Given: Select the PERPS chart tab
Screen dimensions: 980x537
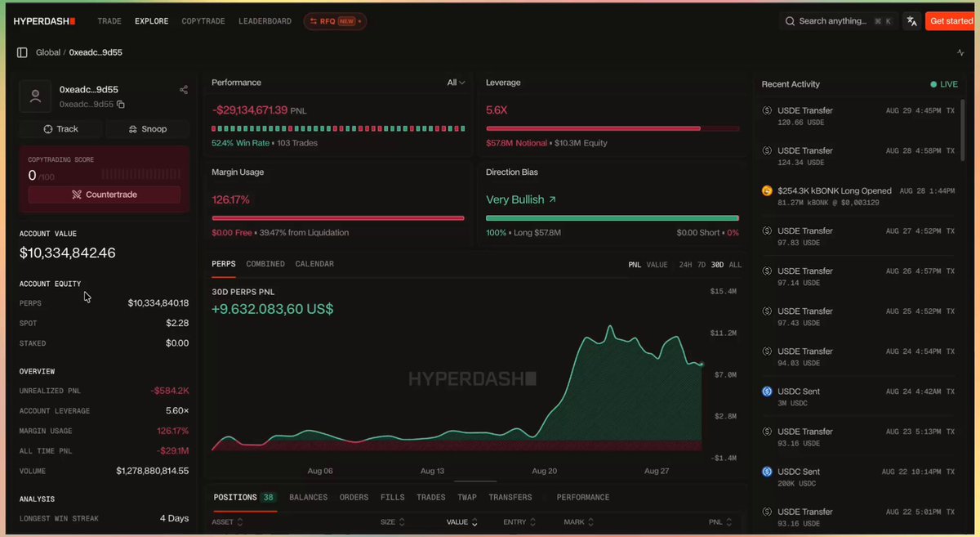Looking at the screenshot, I should (x=224, y=264).
